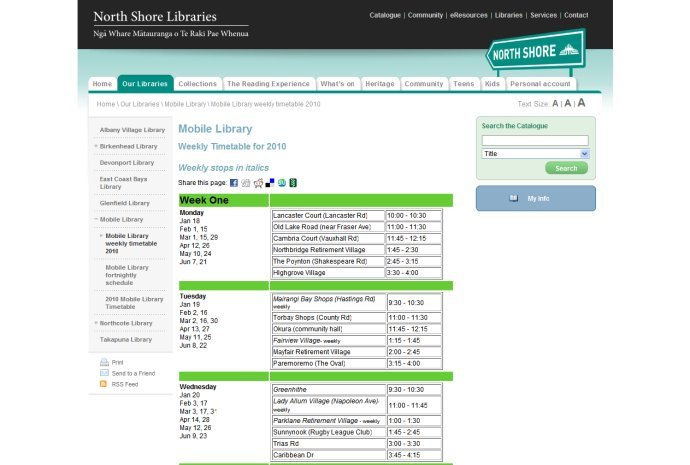Open the Title search type dropdown
The width and height of the screenshot is (690, 465).
point(535,154)
